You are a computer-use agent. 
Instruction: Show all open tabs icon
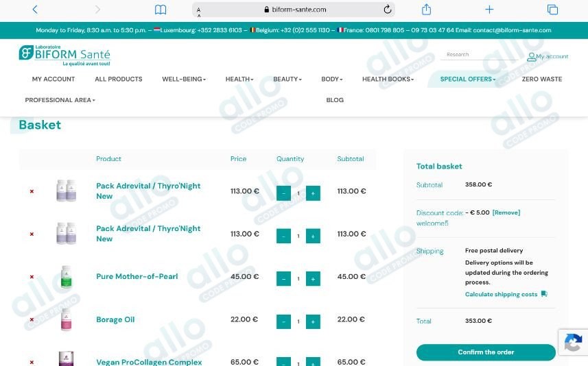tap(552, 10)
